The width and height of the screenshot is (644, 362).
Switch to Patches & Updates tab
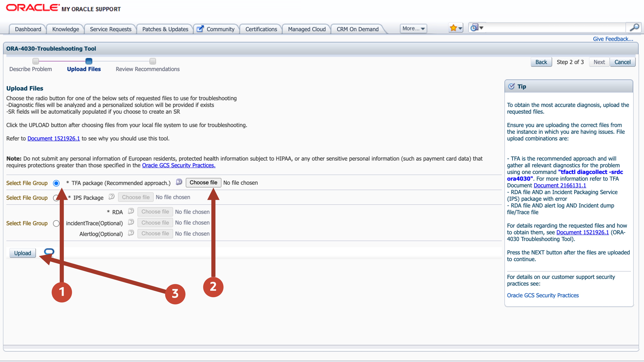pos(165,29)
